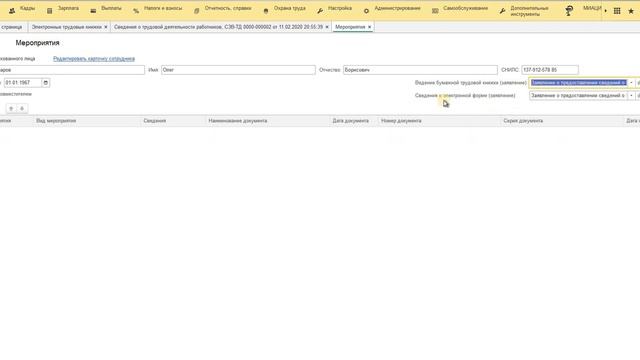Move row down with the down arrow
640x360 pixels.
coord(22,109)
